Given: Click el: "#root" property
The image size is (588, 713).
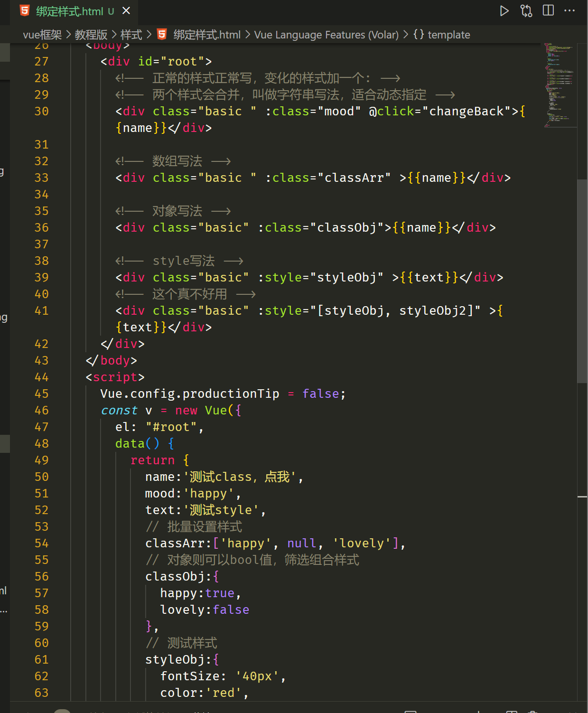Looking at the screenshot, I should 159,427.
